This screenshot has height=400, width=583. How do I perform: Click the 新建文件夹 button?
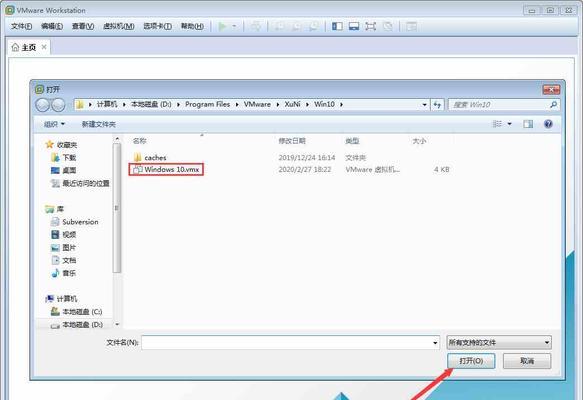coord(99,124)
